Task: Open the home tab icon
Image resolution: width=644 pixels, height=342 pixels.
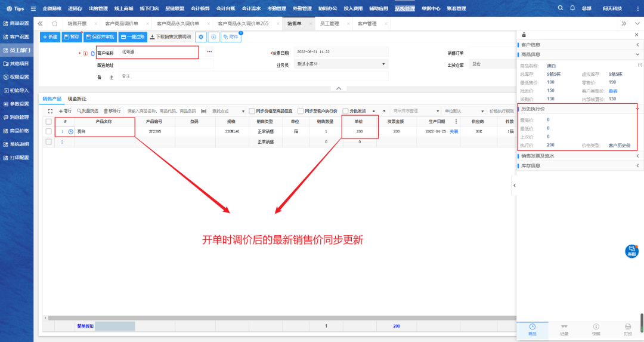Action: 54,23
